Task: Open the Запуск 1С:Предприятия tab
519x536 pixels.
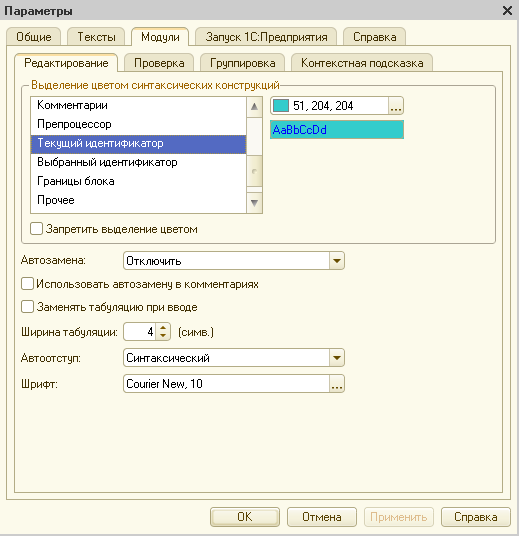Action: point(266,37)
